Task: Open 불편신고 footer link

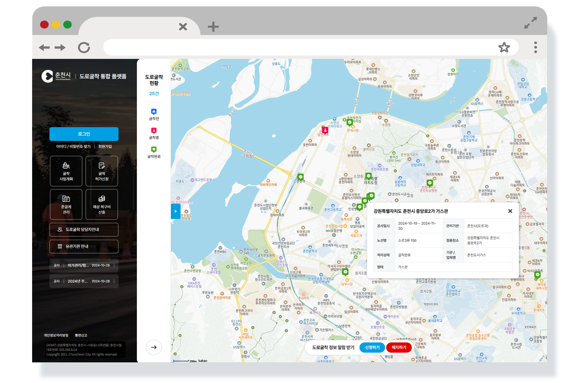Action: [81, 335]
